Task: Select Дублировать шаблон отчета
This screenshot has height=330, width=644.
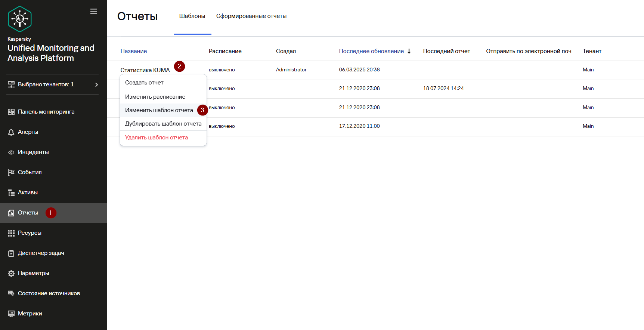Action: (x=163, y=124)
